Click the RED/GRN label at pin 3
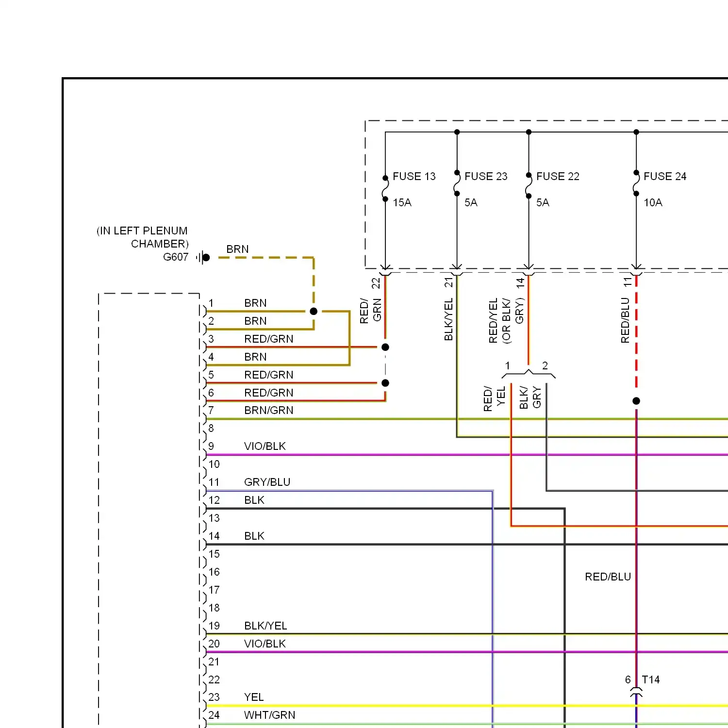Image resolution: width=728 pixels, height=728 pixels. click(x=269, y=339)
